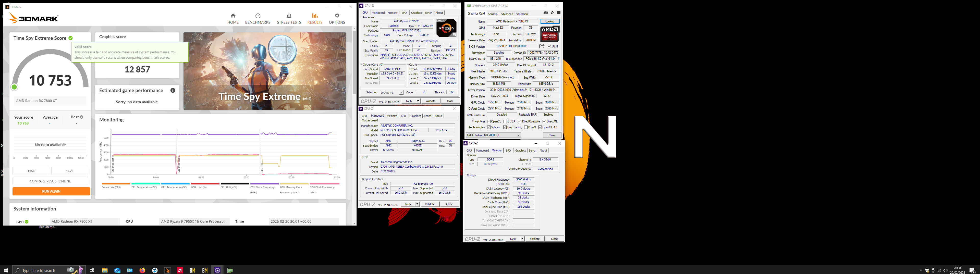
Task: Open Firefox from the taskbar
Action: point(142,270)
